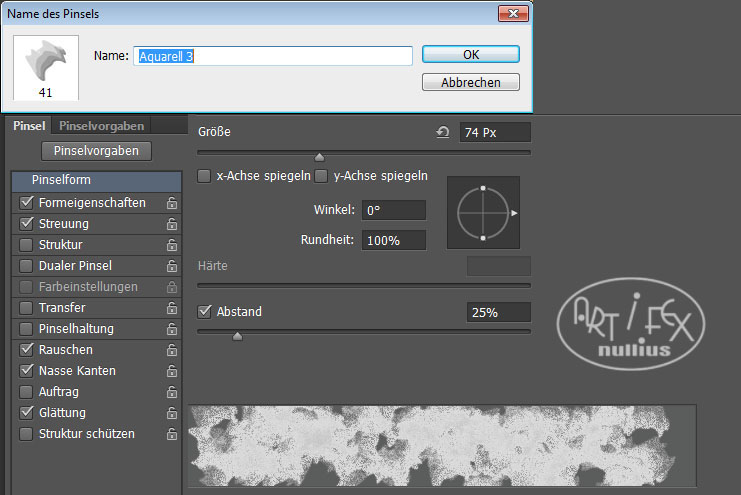Reset brush size with the restore arrow icon

click(x=443, y=132)
